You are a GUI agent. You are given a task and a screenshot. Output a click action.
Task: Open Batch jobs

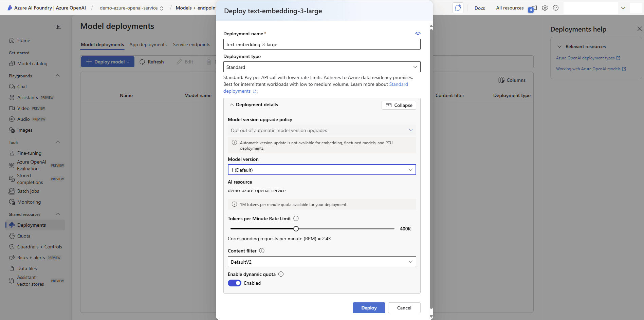coord(27,191)
